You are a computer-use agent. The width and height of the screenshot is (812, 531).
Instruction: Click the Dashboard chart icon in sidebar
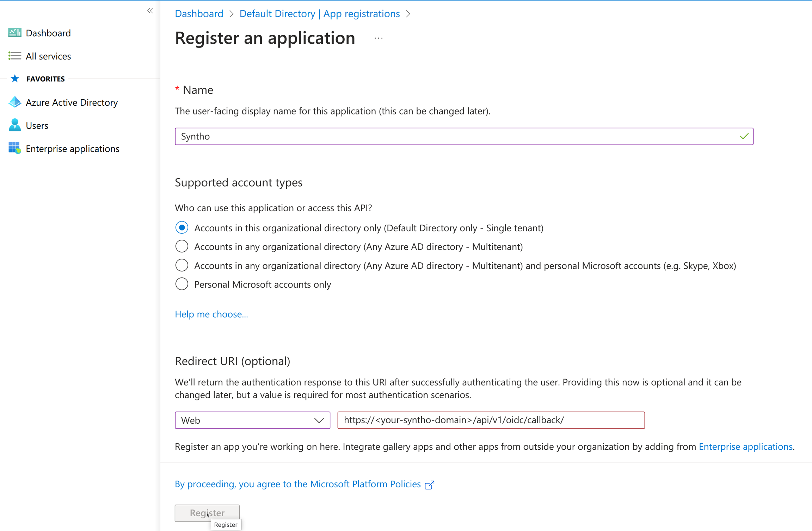14,33
